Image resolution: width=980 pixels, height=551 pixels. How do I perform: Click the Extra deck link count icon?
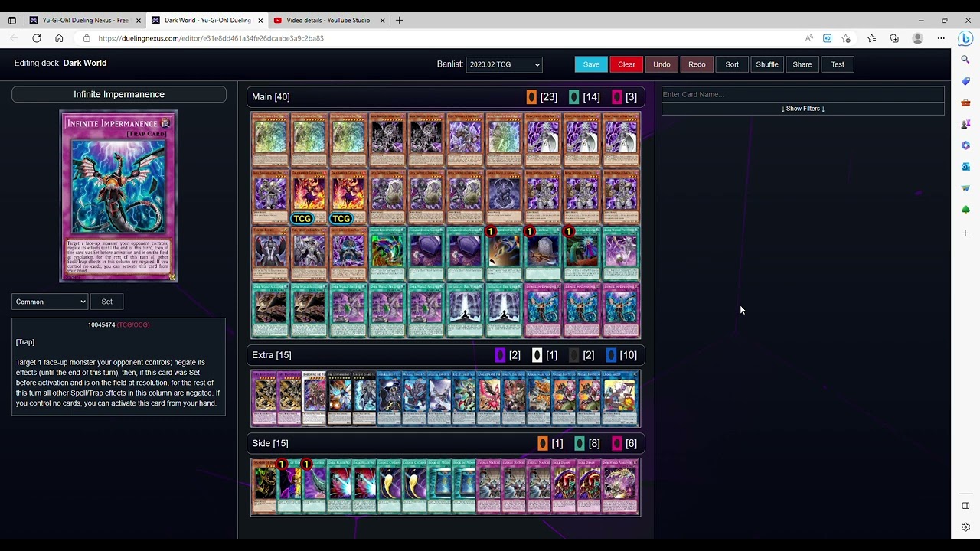point(611,355)
